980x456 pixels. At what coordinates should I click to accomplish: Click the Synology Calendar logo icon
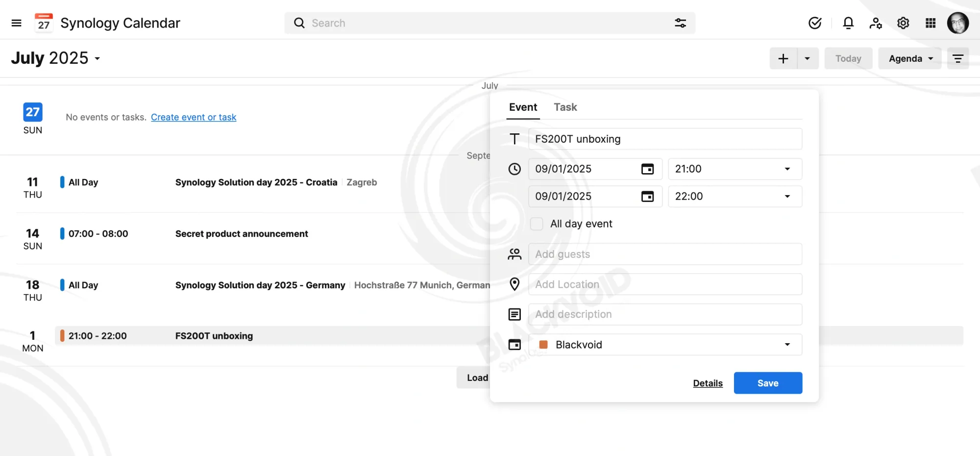point(44,23)
